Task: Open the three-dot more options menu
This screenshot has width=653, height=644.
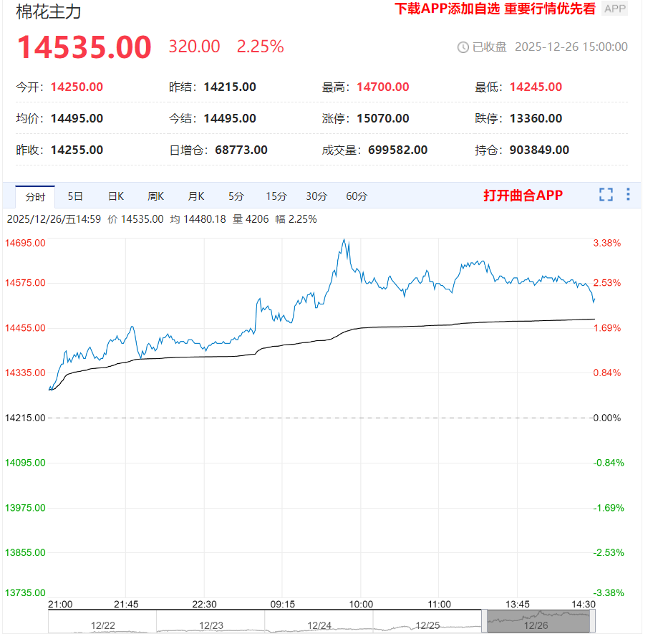Action: click(628, 195)
